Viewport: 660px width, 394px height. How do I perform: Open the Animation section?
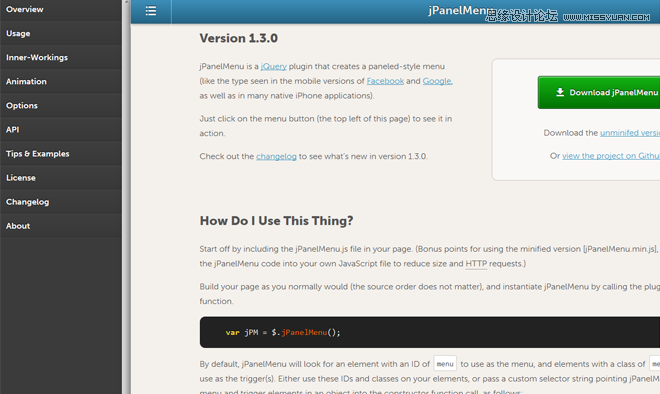click(x=61, y=81)
